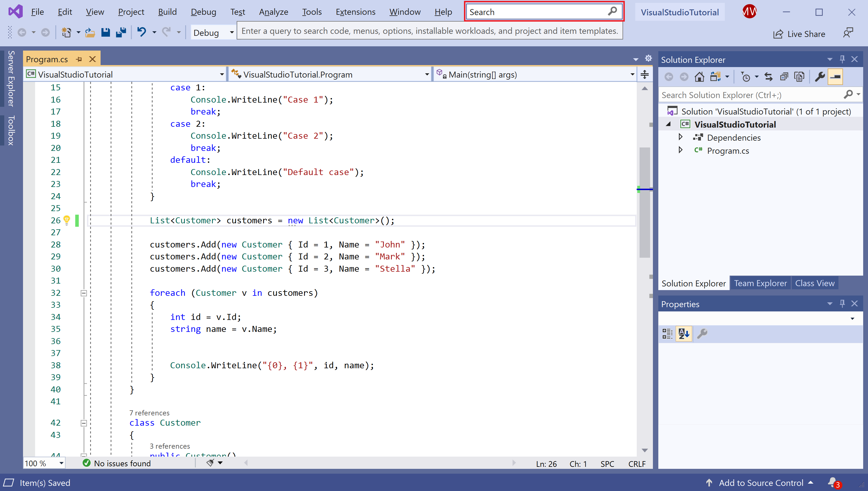The image size is (868, 491).
Task: Toggle pin on Program.cs tab
Action: pos(79,59)
